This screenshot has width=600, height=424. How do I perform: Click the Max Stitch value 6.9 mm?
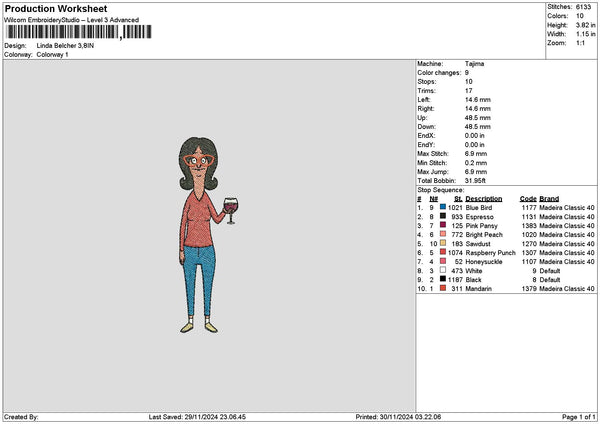click(476, 154)
